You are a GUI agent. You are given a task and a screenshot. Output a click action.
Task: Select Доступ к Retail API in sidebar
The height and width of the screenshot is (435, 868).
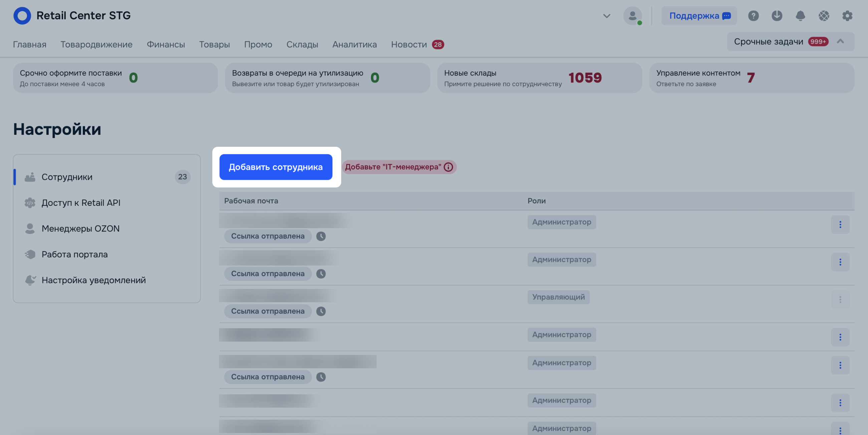click(81, 203)
